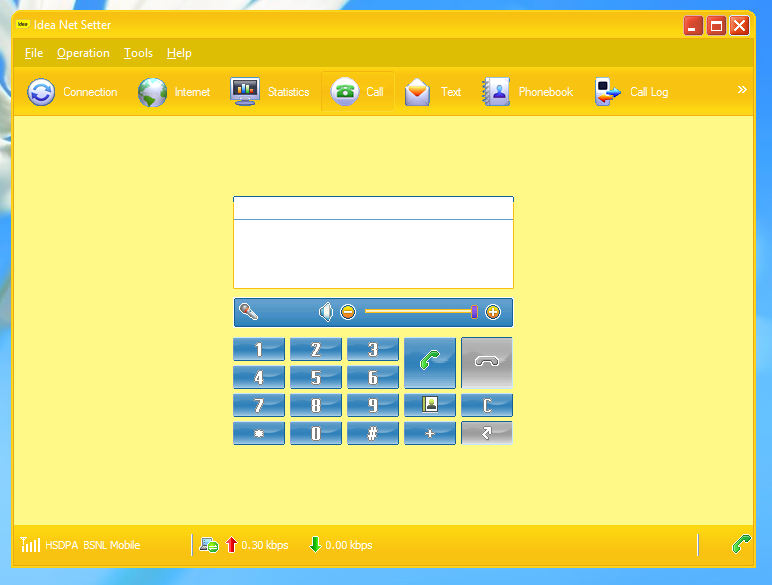Maximize the Idea Net Setter window
This screenshot has height=585, width=772.
(716, 25)
